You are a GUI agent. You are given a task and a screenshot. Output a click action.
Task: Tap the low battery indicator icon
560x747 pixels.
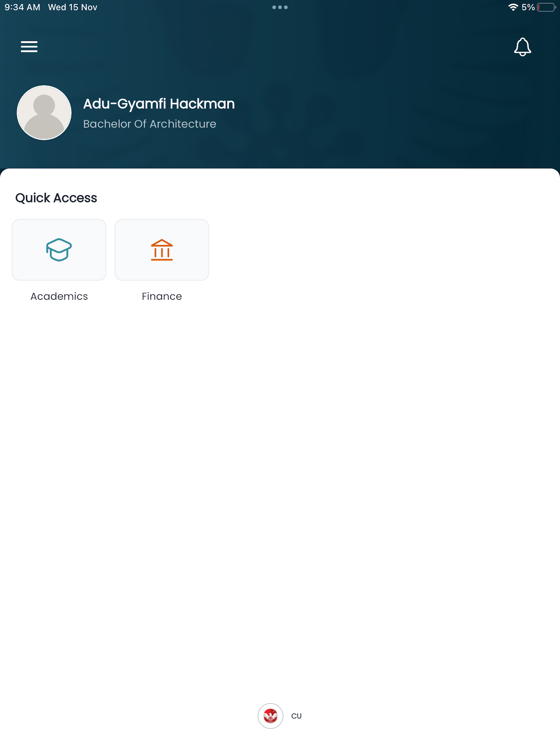point(547,7)
